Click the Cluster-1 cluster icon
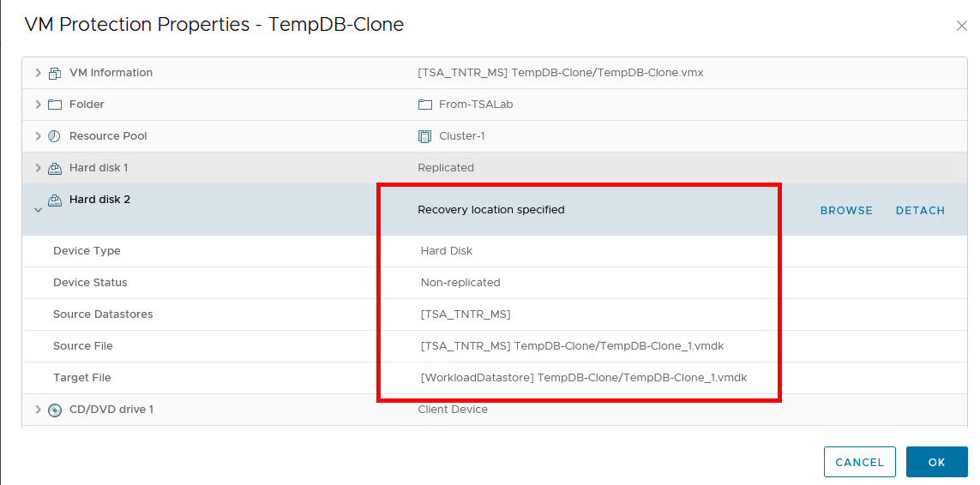 pyautogui.click(x=424, y=136)
